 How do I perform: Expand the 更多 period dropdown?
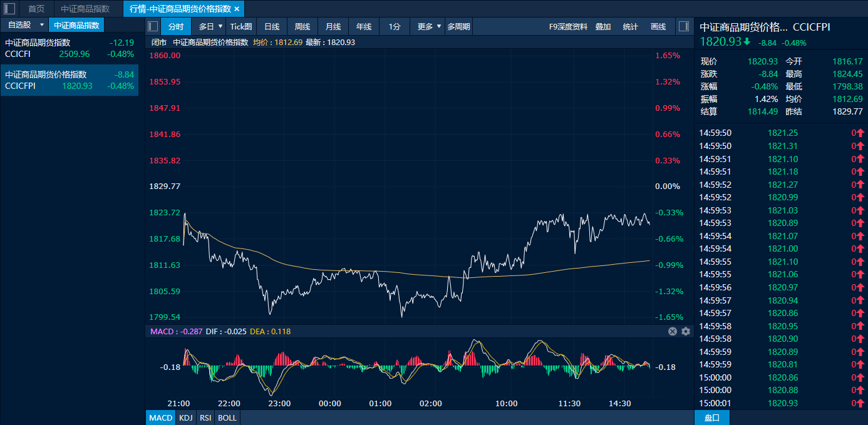click(438, 26)
